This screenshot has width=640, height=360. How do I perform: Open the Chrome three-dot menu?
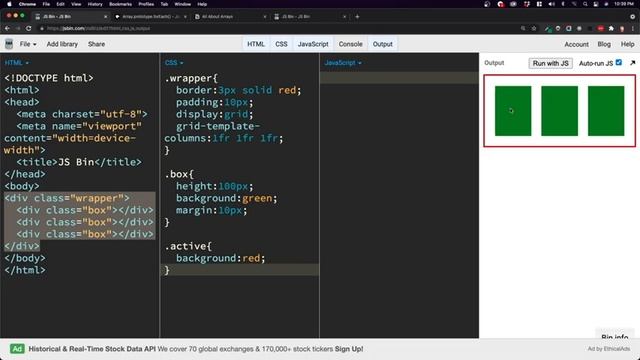click(x=633, y=28)
